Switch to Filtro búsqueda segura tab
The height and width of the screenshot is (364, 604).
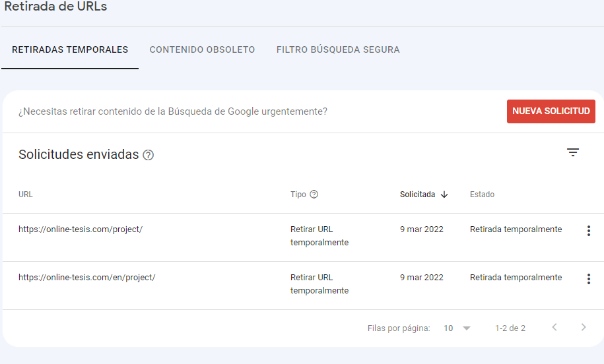pos(338,49)
